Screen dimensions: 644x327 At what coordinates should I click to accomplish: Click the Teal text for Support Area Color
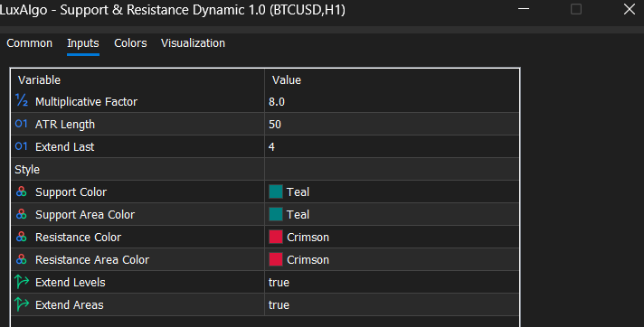298,215
